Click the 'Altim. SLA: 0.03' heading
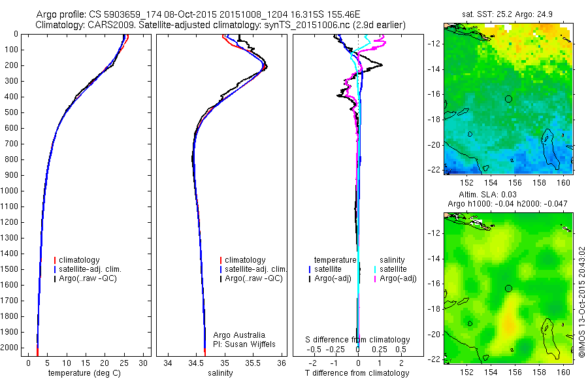Image resolution: width=588 pixels, height=379 pixels. (487, 195)
